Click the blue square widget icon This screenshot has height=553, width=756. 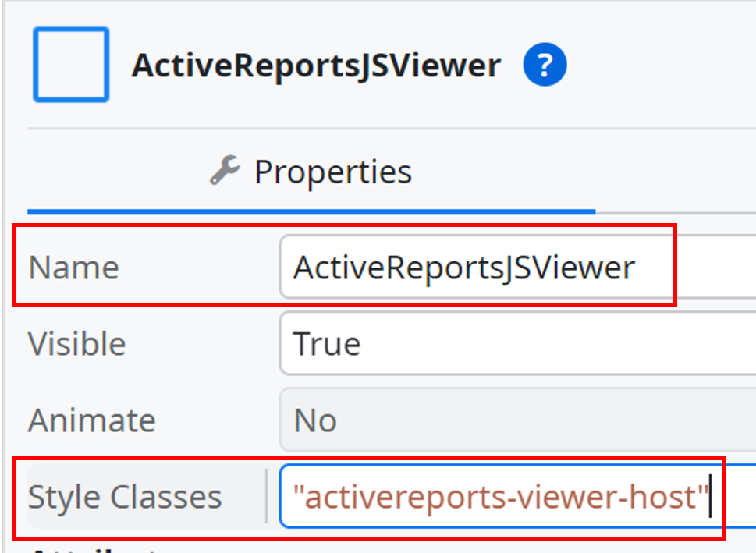coord(71,64)
